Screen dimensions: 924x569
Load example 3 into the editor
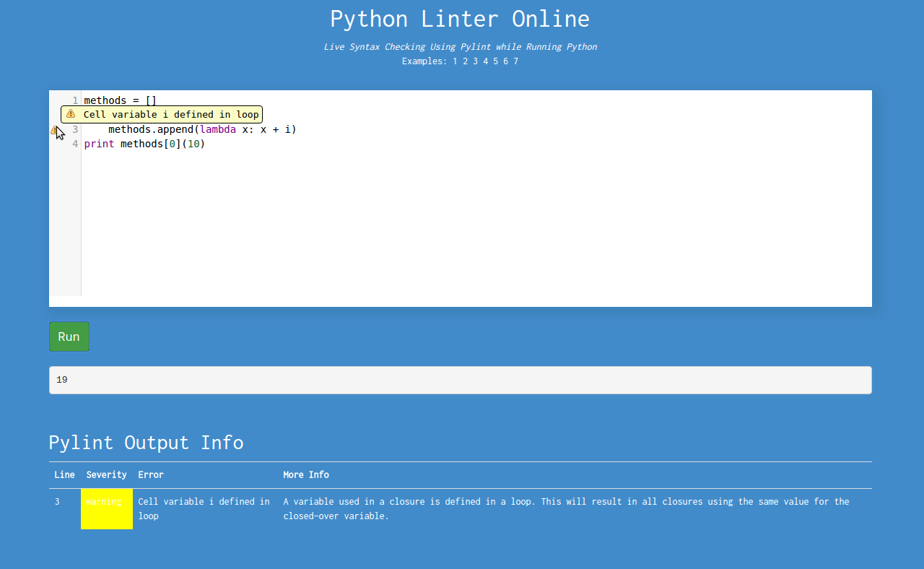[475, 61]
